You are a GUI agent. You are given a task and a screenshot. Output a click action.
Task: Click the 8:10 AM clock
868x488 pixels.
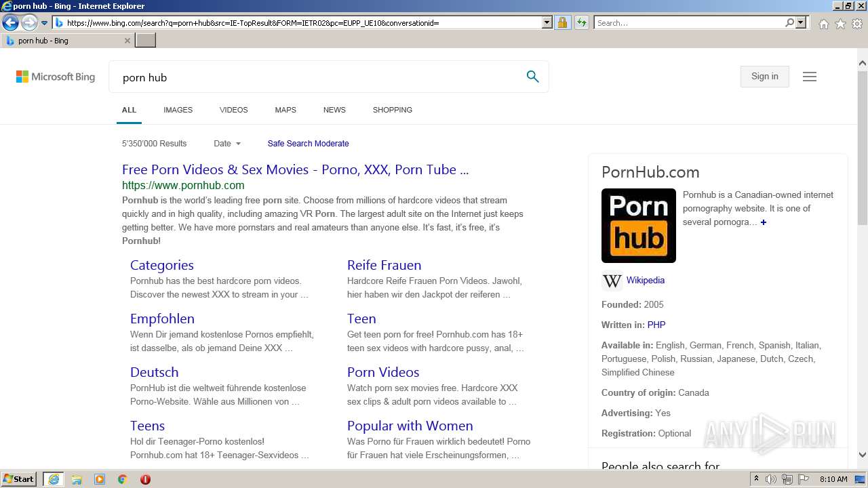[833, 479]
